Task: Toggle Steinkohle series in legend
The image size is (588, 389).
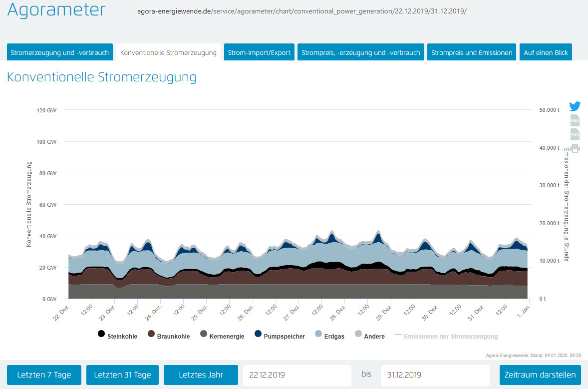Action: coord(117,336)
